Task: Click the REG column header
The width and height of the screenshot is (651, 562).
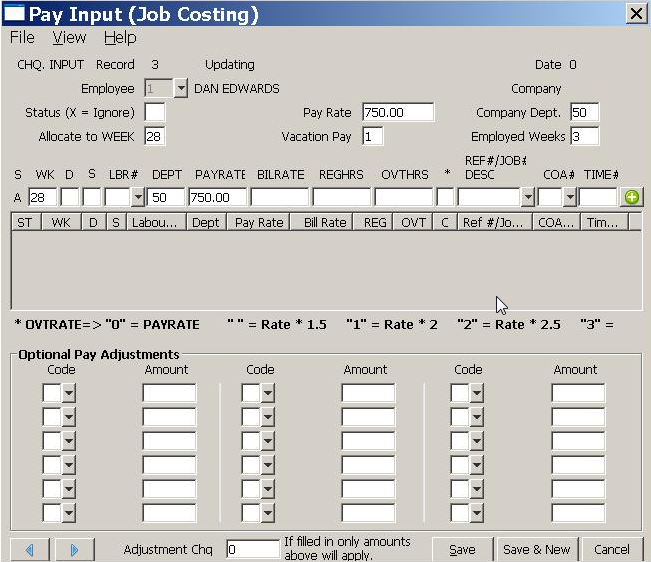Action: 373,222
